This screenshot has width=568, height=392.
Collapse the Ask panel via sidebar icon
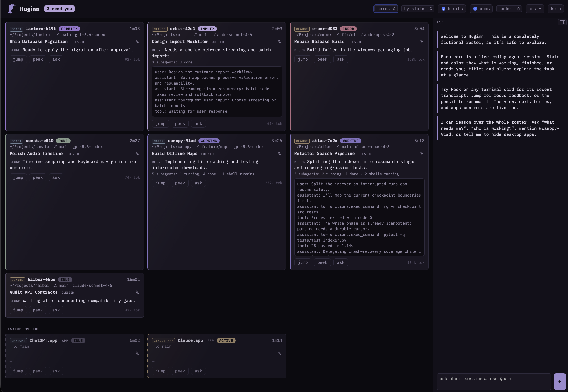click(562, 22)
